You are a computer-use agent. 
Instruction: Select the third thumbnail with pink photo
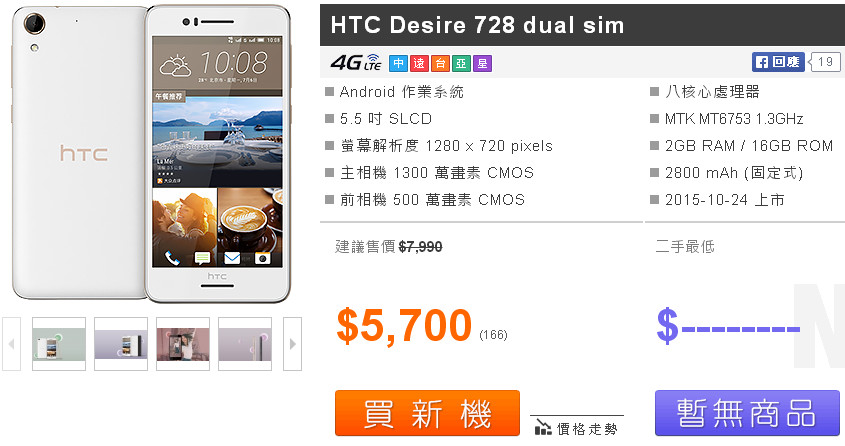pos(183,344)
